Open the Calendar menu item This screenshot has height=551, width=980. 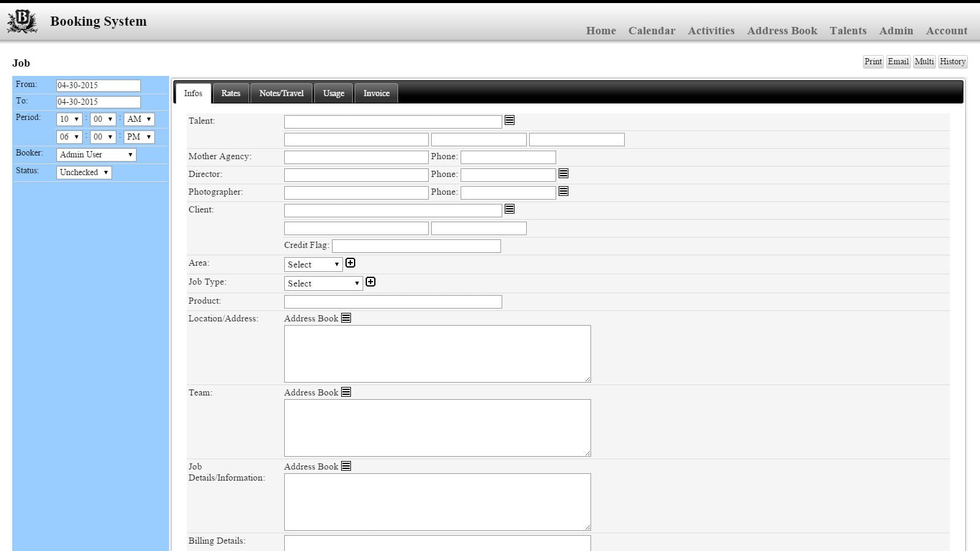(651, 31)
